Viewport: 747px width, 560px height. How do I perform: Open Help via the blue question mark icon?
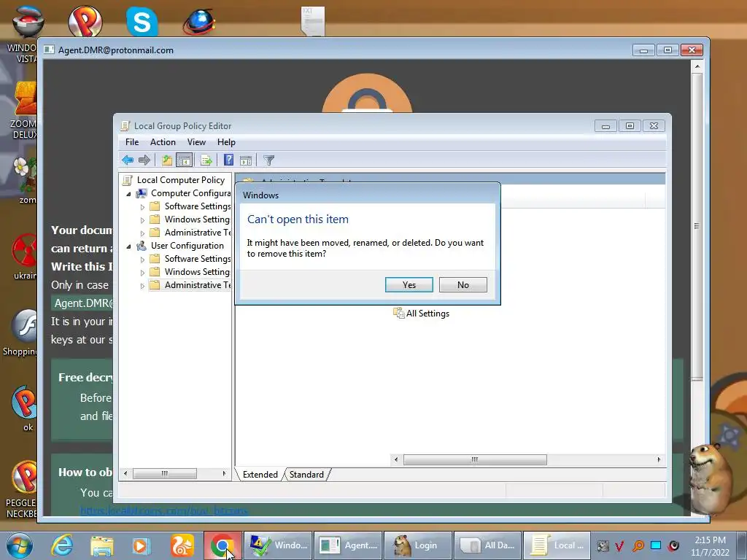tap(228, 160)
